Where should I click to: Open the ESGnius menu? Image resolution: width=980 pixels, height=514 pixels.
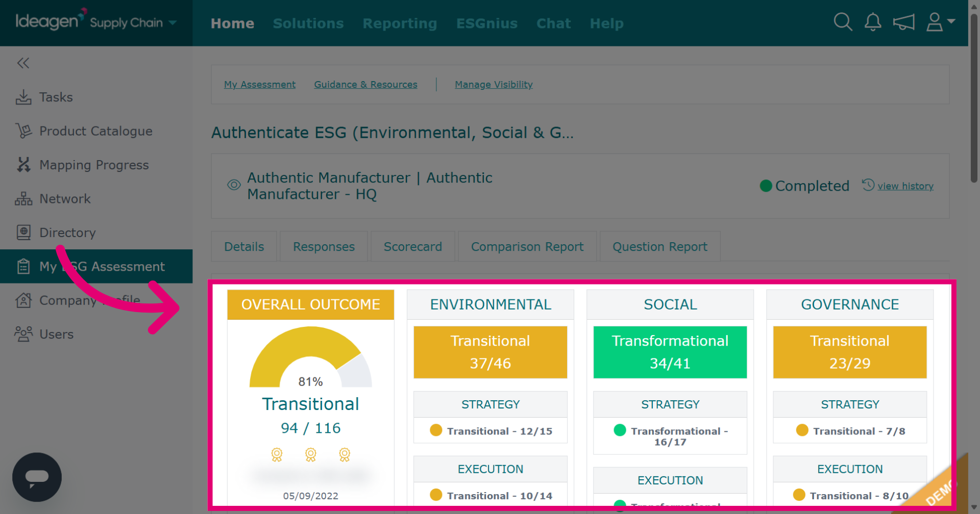487,23
